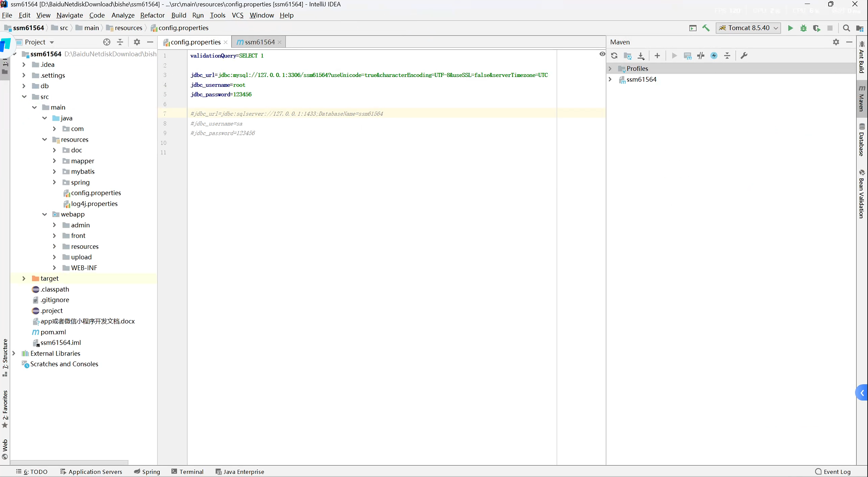The height and width of the screenshot is (477, 868).
Task: Select pom.xml in project tree
Action: click(53, 332)
